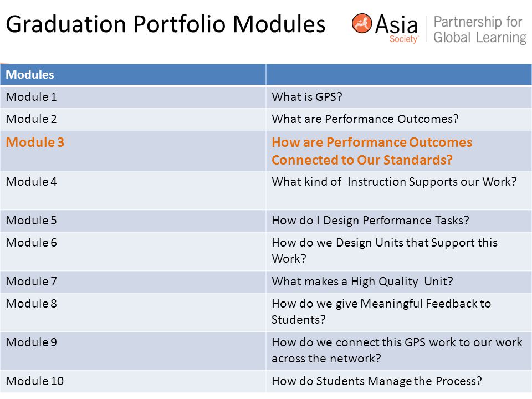Select 'What are Performance Outcomes?' text
The image size is (532, 399).
coord(365,119)
